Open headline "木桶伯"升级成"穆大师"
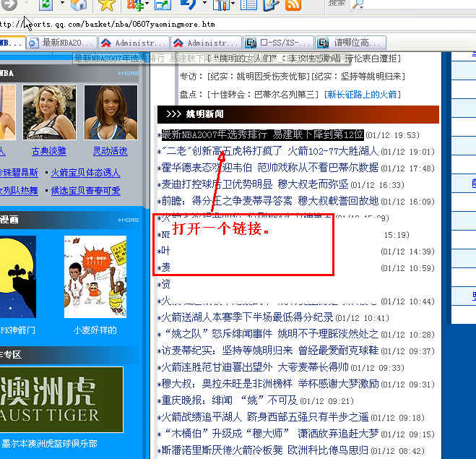Image resolution: width=476 pixels, height=459 pixels. pos(227,434)
